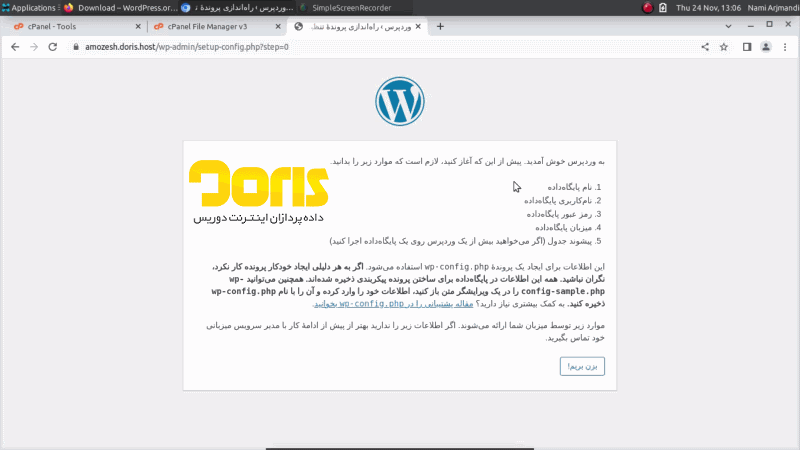The image size is (800, 450).
Task: Click the WordPress logo at top
Action: coord(400,102)
